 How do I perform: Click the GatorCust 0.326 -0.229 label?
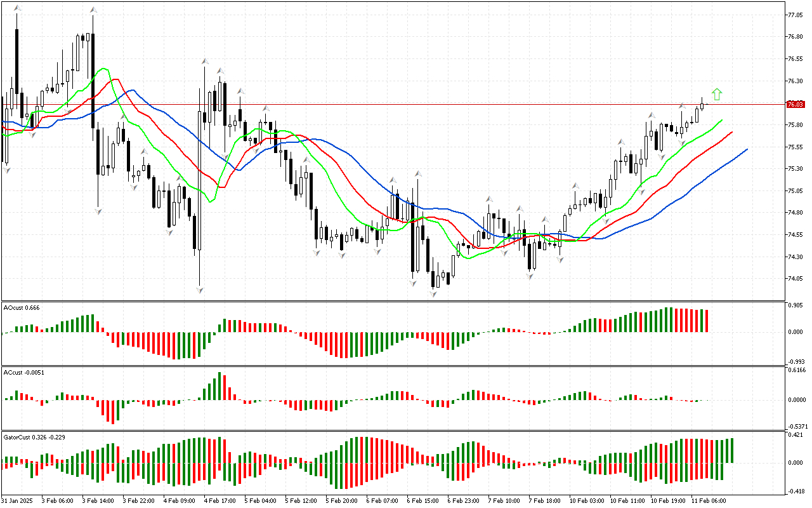(x=34, y=438)
